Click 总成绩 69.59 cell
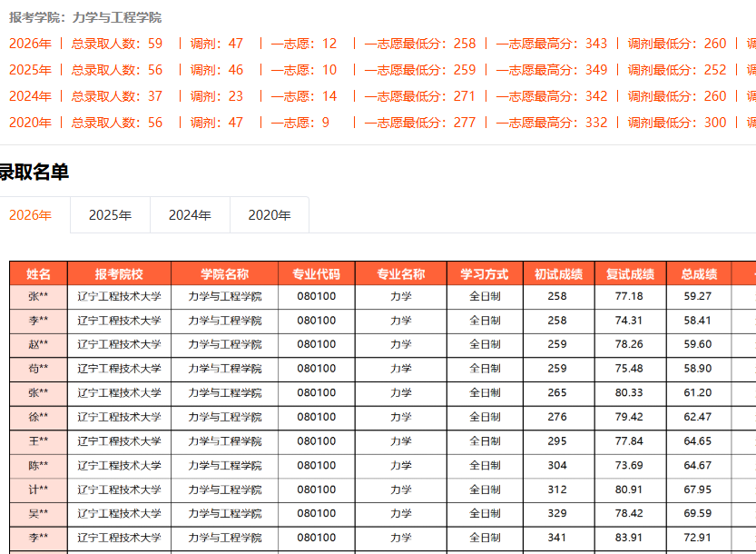The width and height of the screenshot is (756, 554). click(698, 513)
